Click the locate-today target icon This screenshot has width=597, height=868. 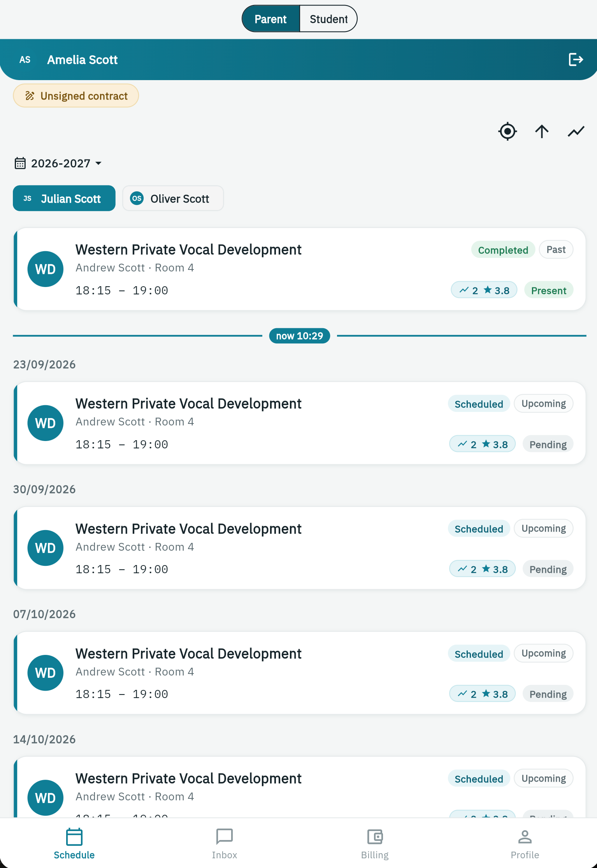coord(507,131)
